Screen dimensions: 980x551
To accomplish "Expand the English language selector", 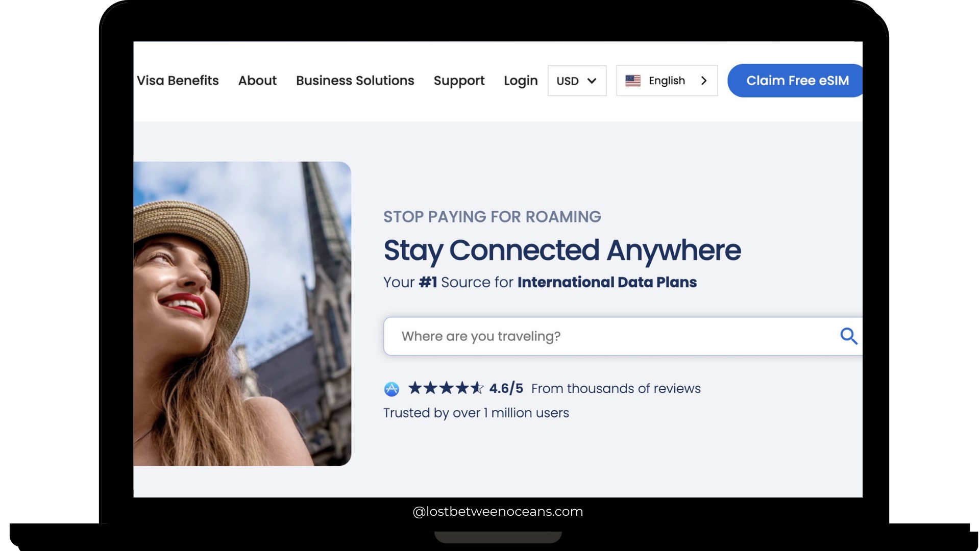I will [666, 80].
